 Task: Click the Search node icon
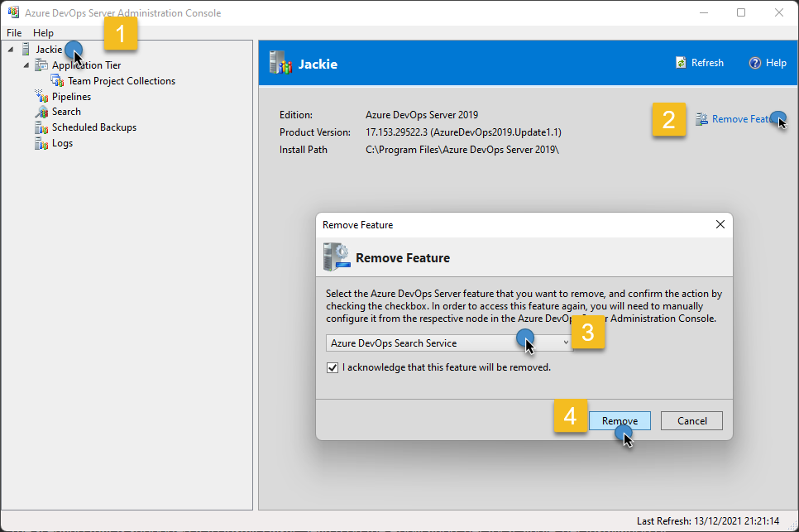(x=41, y=112)
